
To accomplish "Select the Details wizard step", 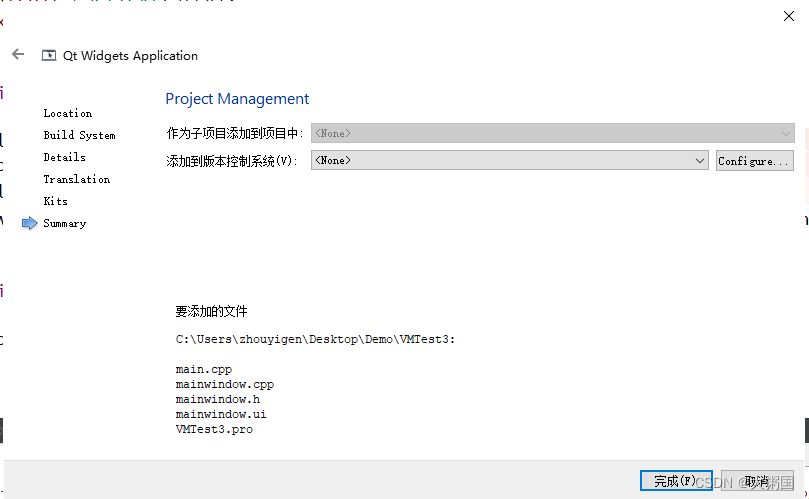I will (64, 157).
